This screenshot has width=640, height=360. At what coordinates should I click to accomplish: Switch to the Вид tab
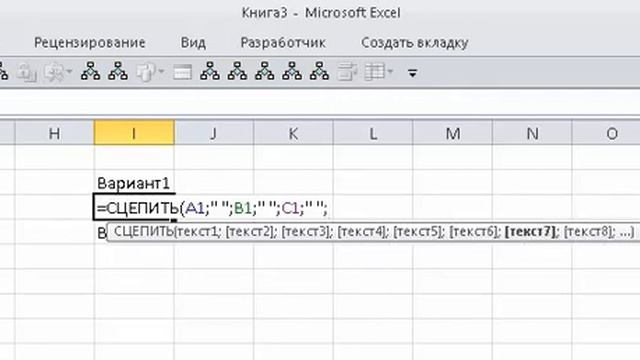(193, 42)
